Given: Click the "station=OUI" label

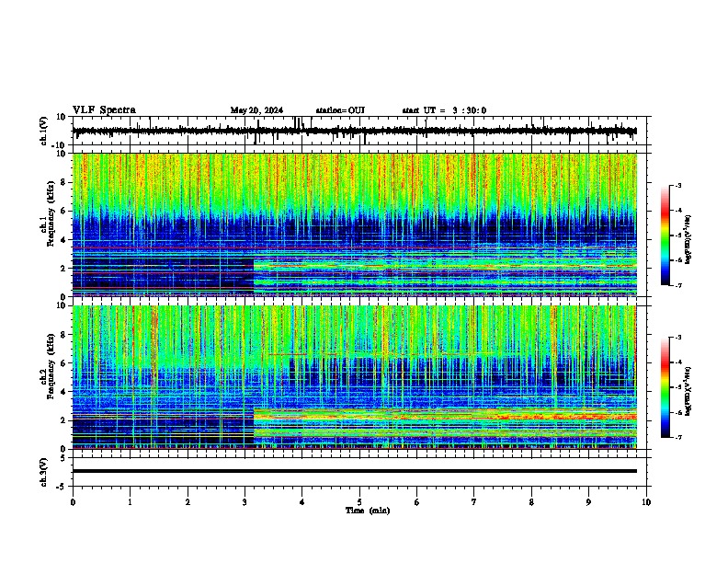Looking at the screenshot, I should (340, 110).
